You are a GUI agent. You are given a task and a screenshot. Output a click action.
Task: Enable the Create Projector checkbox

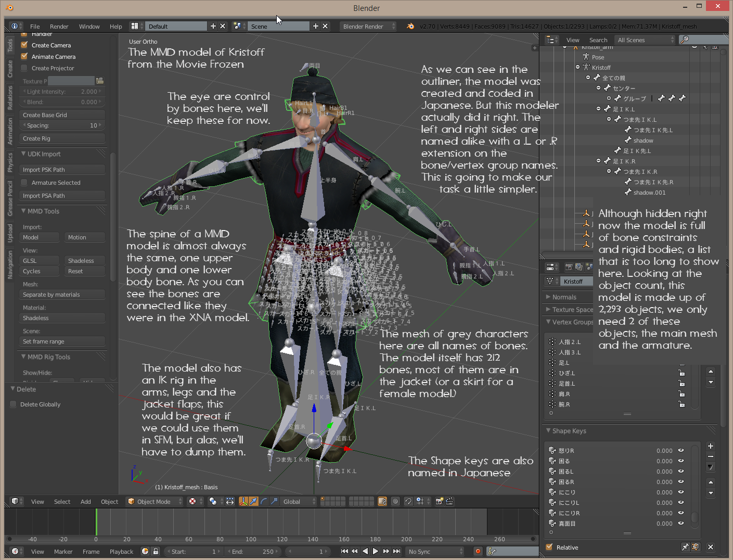[x=24, y=68]
